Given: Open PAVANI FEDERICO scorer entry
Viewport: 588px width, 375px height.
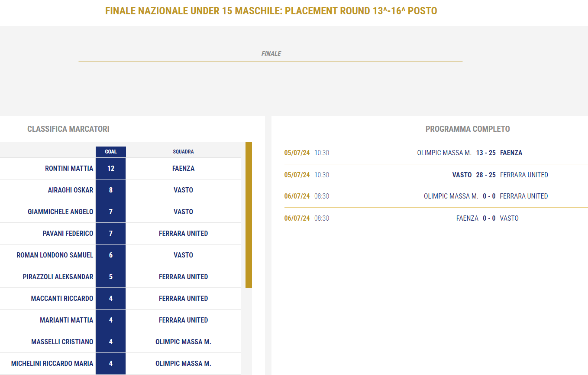Looking at the screenshot, I should [x=68, y=233].
